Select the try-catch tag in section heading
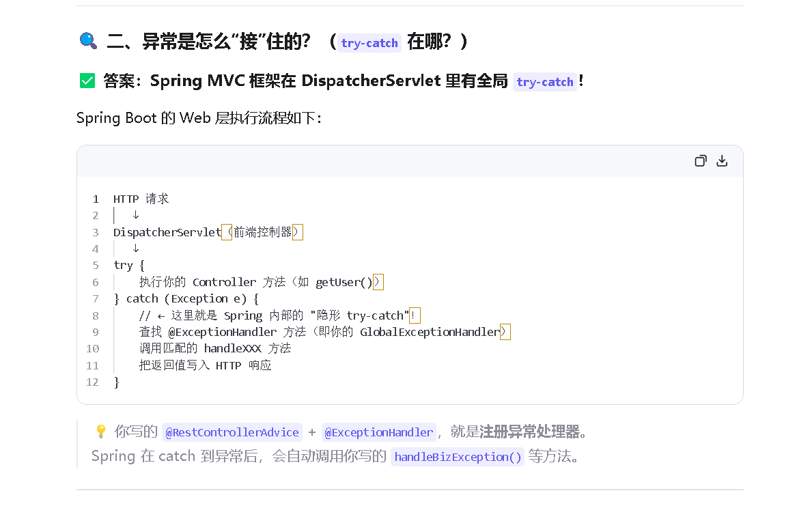The width and height of the screenshot is (812, 506). point(369,43)
